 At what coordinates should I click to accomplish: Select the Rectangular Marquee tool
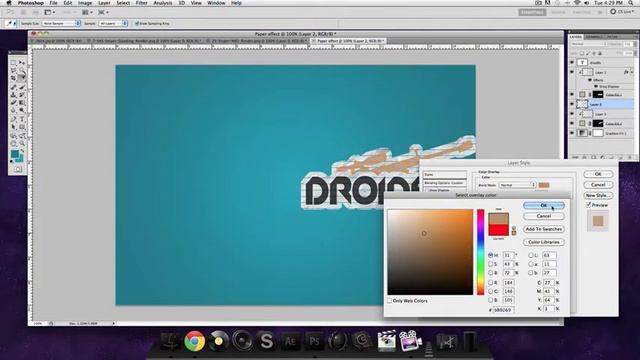(13, 62)
